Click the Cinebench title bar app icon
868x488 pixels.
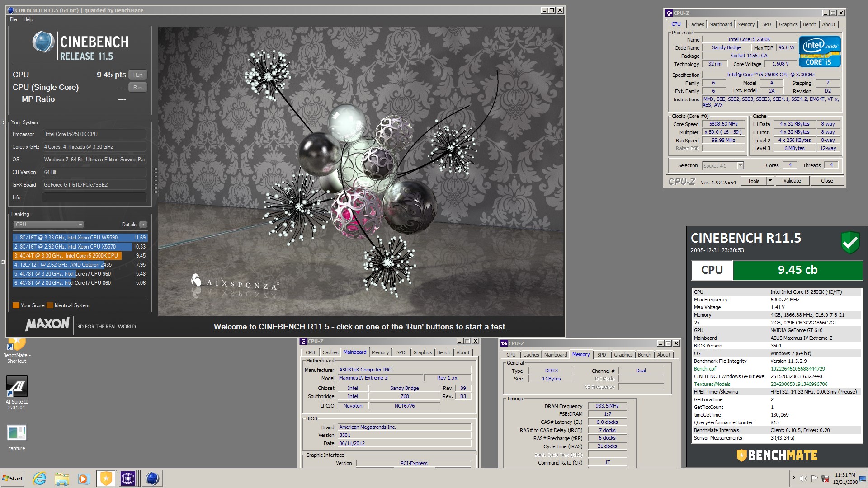tap(11, 10)
